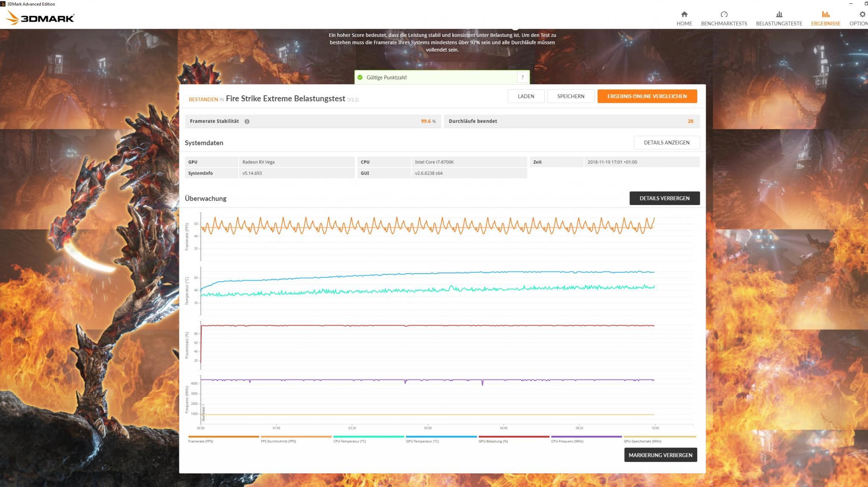Click the question mark help icon
868x487 pixels.
point(523,77)
